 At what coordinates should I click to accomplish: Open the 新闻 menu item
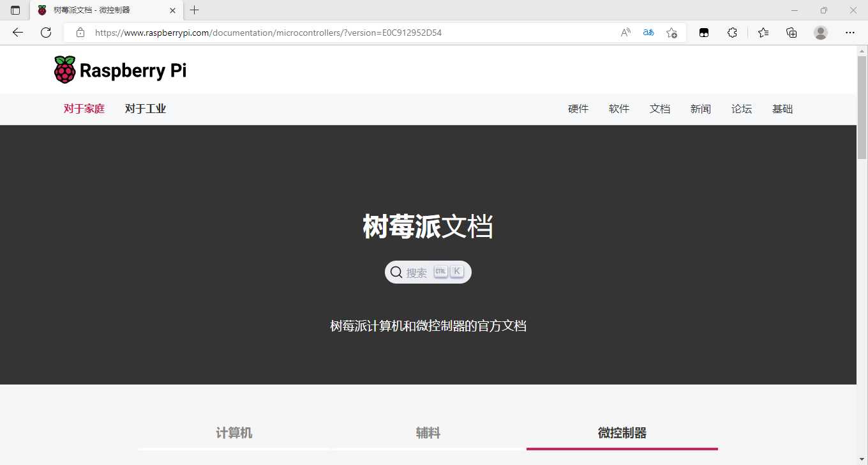(x=701, y=109)
